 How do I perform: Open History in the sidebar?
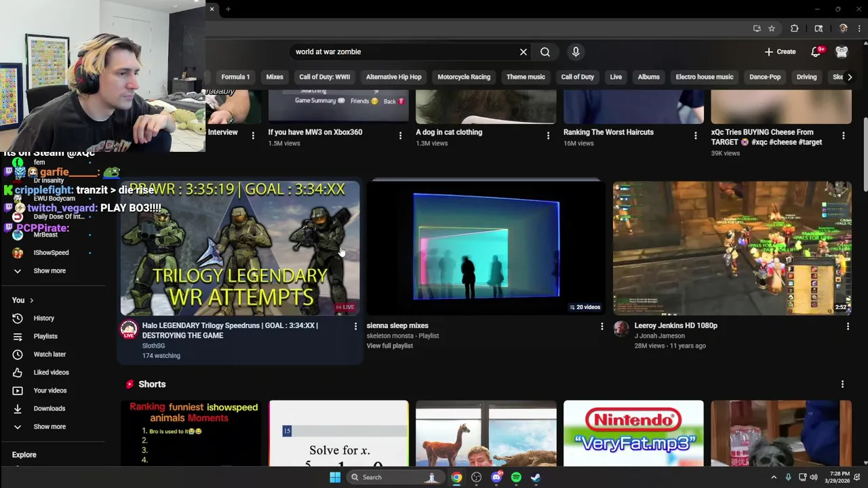44,319
